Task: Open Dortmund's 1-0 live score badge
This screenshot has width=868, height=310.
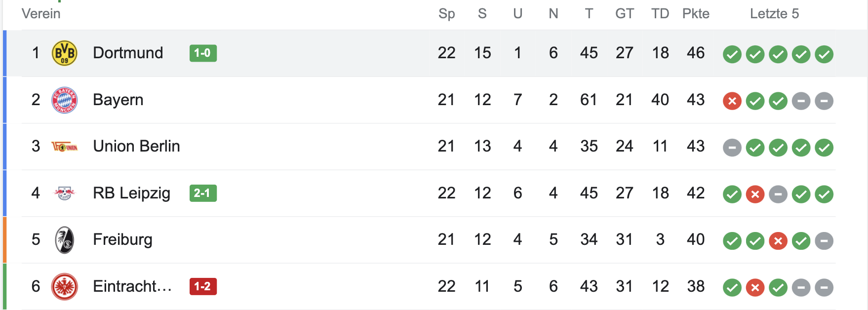Action: [x=203, y=53]
